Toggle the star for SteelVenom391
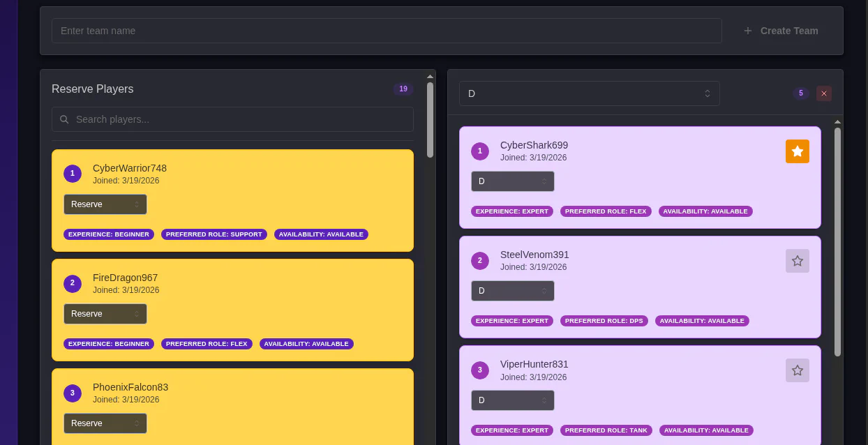Viewport: 868px width, 445px height. point(797,261)
